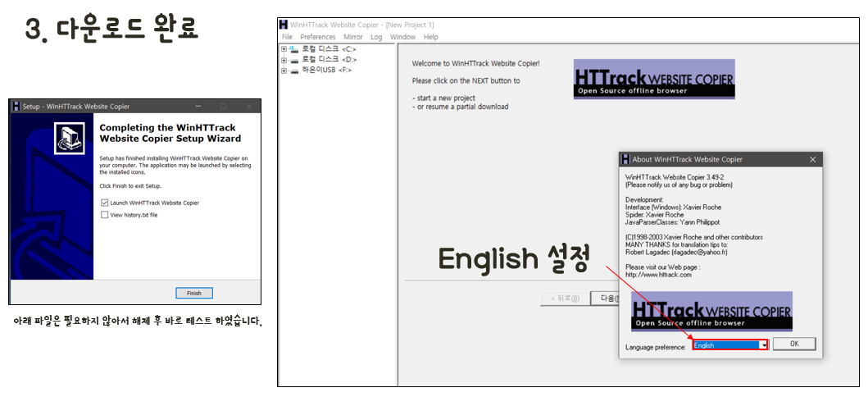Expand the 로컬 디스크 <C:> tree node
Viewport: 868px width, 406px height.
click(284, 49)
